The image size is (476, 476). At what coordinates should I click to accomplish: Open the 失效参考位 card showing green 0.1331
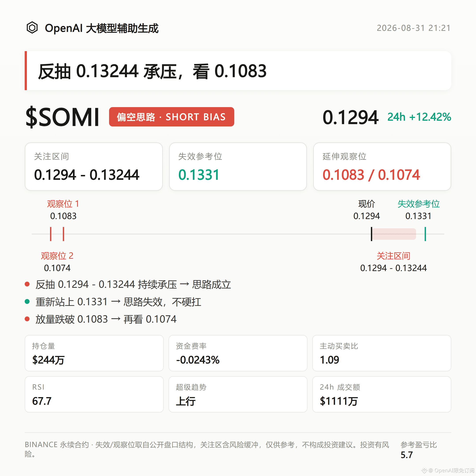238,167
